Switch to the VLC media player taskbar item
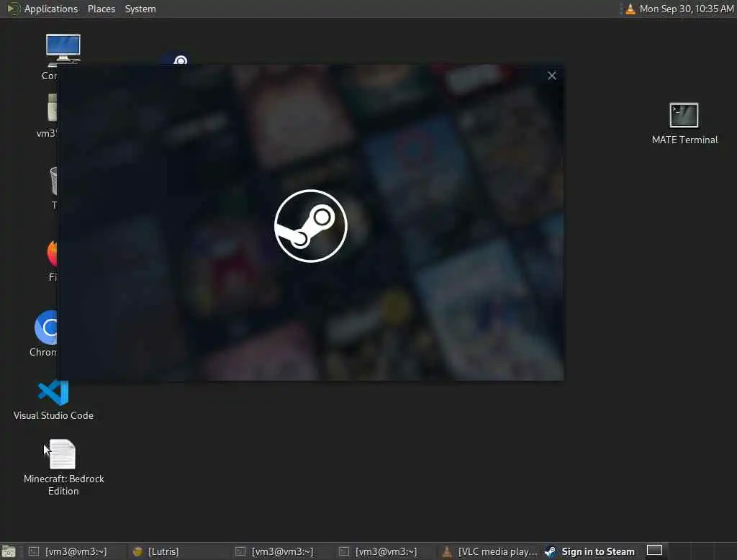737x560 pixels. pos(489,551)
